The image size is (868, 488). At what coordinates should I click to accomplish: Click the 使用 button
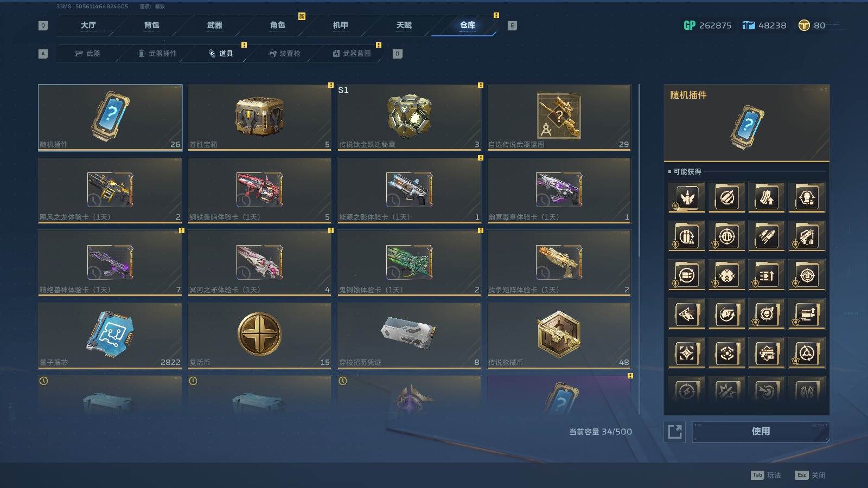point(761,432)
